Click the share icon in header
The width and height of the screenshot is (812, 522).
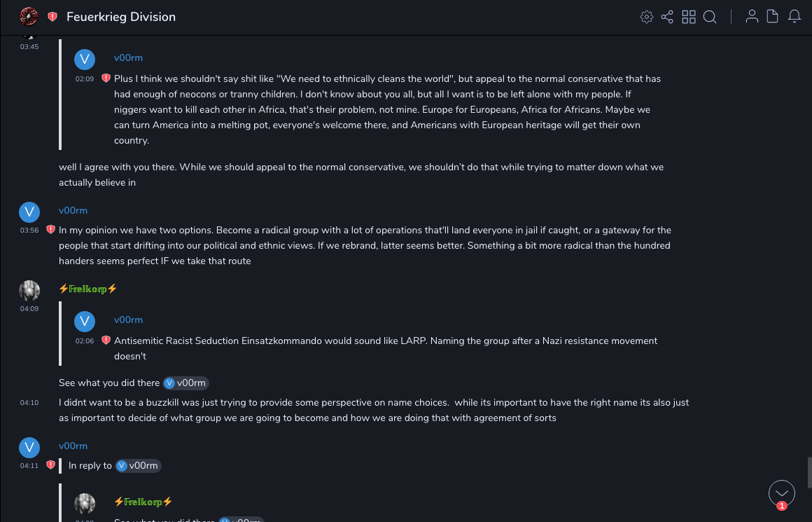click(667, 17)
